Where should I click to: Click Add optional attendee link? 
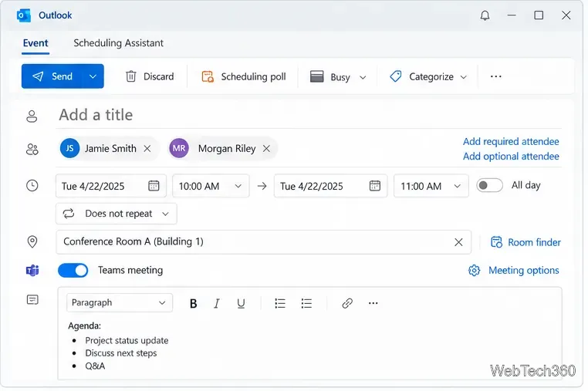tap(511, 157)
